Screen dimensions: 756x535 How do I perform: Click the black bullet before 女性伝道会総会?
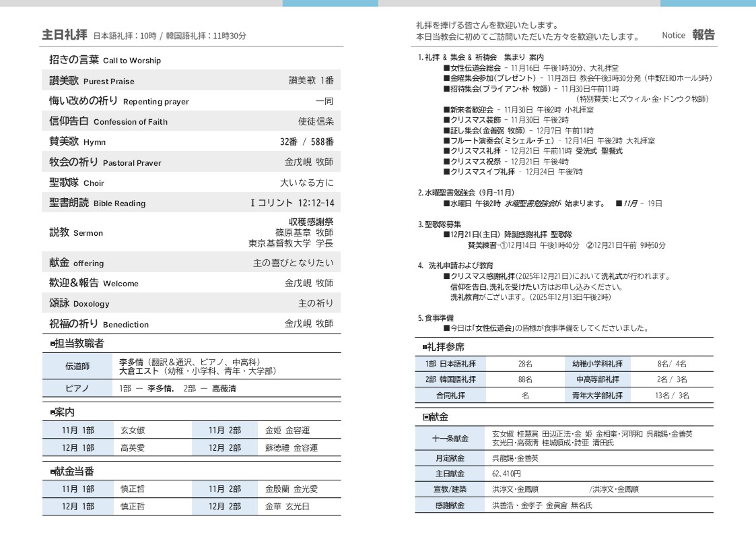(x=446, y=68)
